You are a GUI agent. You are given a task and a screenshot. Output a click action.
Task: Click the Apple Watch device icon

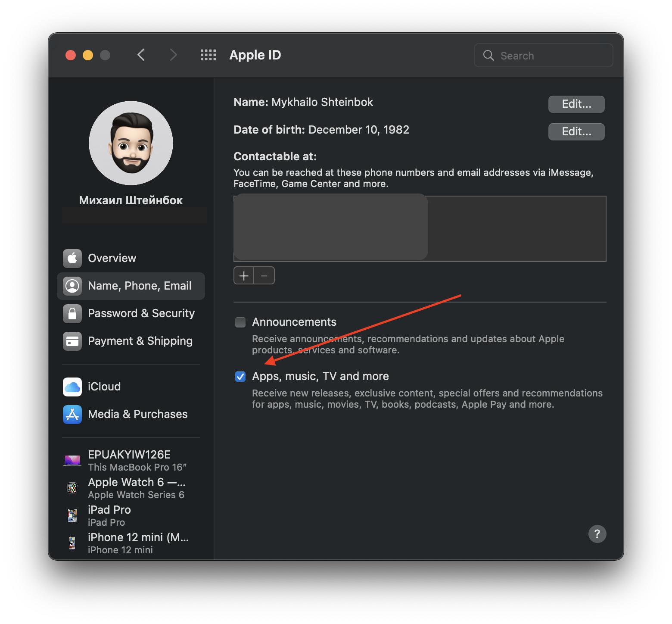[72, 488]
